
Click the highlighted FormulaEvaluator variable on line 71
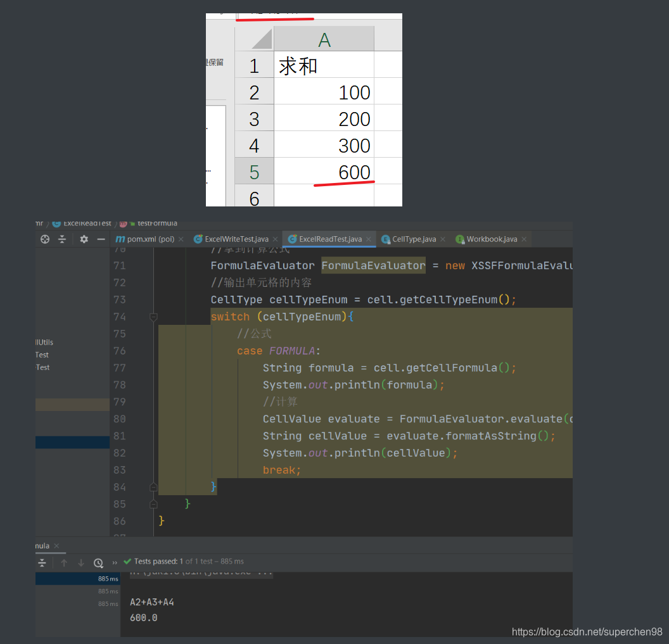(x=373, y=265)
